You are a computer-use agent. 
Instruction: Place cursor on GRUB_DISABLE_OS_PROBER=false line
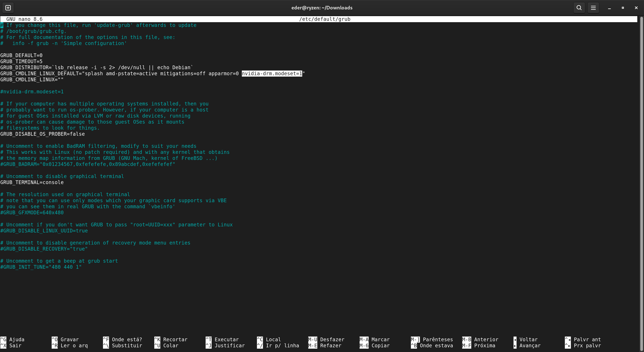click(42, 134)
